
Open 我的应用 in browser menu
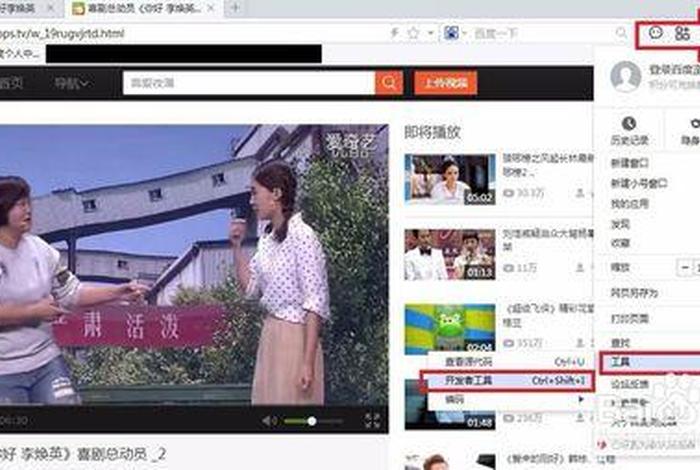[x=629, y=204]
